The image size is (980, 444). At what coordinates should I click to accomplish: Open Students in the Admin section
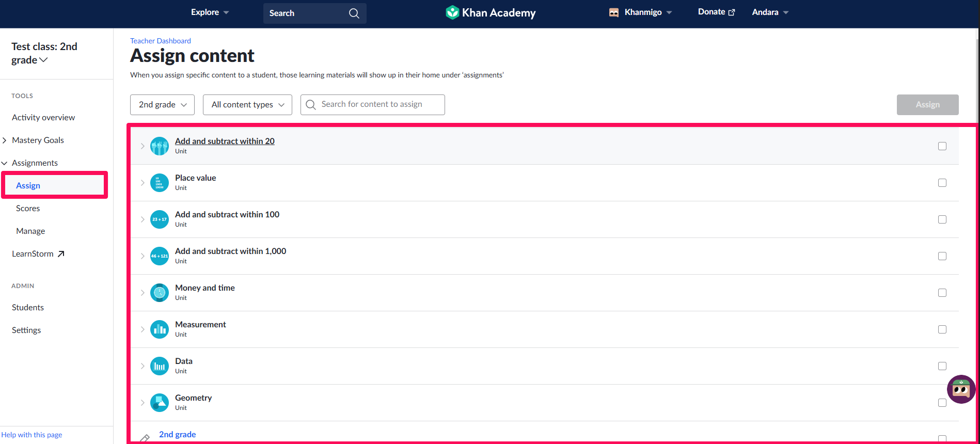tap(28, 307)
